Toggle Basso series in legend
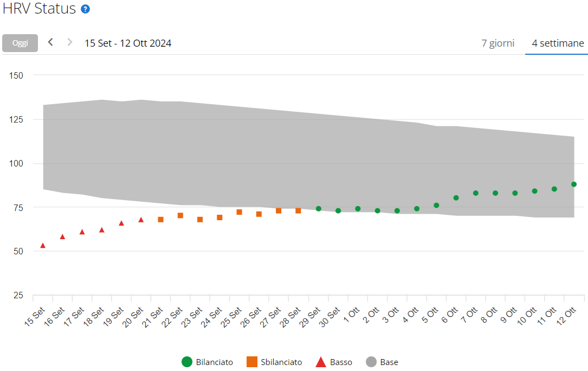 (334, 362)
